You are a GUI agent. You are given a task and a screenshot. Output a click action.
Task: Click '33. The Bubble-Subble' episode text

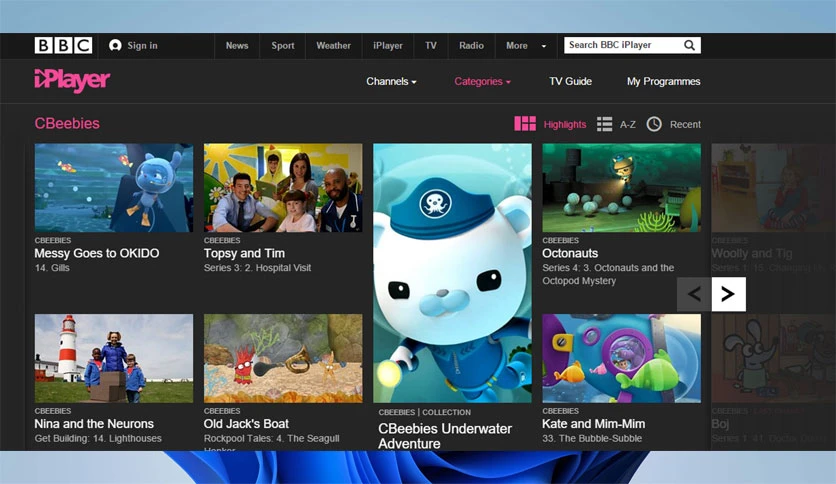click(592, 438)
